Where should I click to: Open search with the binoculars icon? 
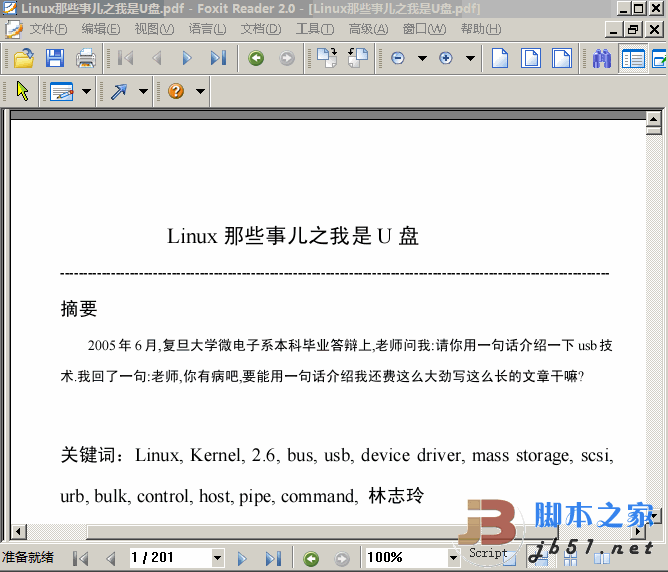coord(601,58)
